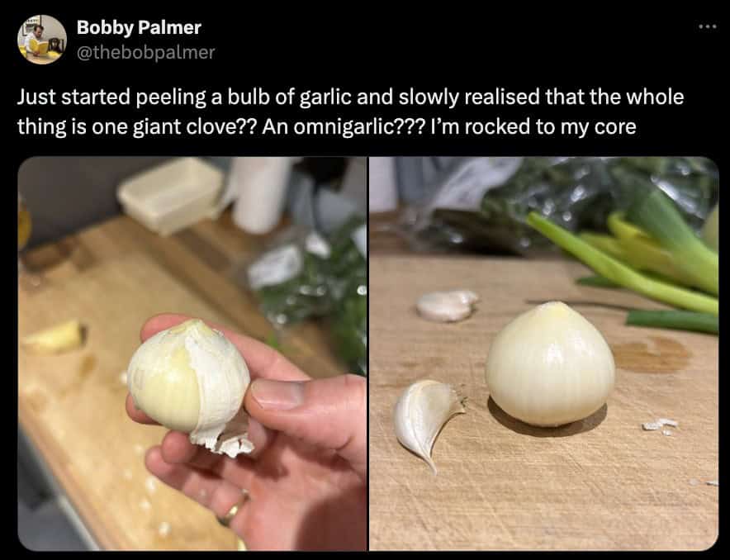The width and height of the screenshot is (730, 560).
Task: Open the Bobby Palmer display name link
Action: coord(139,27)
